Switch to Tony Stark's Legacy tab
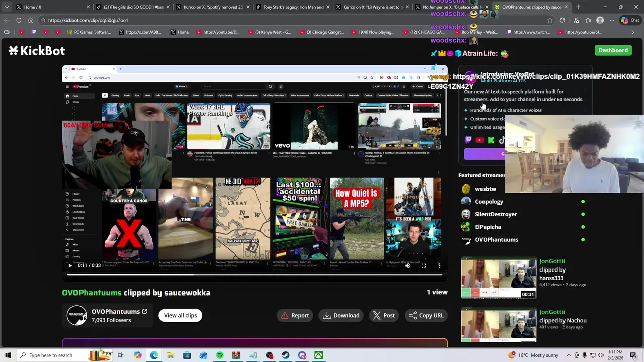Viewport: 644px width, 362px height. [x=293, y=7]
